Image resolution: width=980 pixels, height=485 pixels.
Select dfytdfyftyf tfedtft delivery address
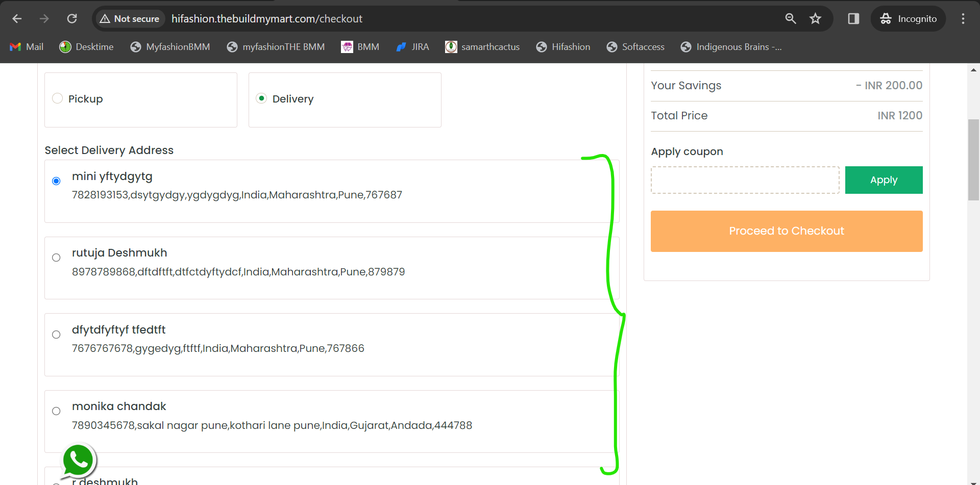click(x=56, y=335)
